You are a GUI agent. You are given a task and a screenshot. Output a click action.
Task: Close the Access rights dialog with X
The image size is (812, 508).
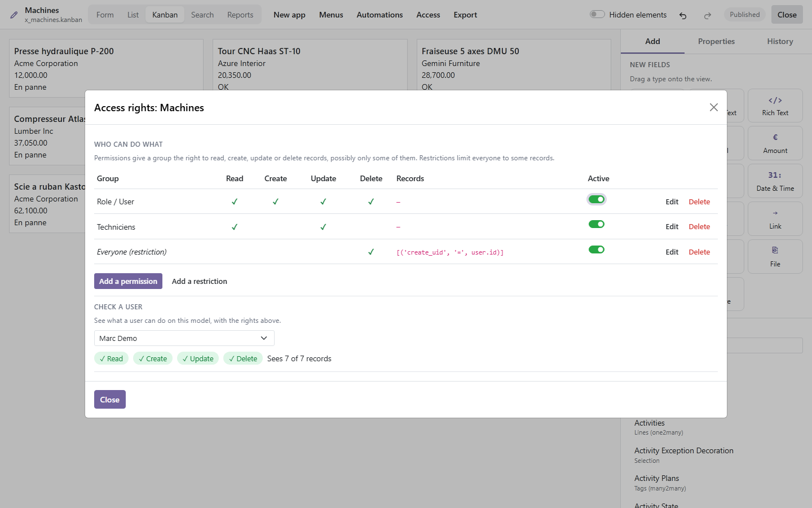pyautogui.click(x=714, y=107)
